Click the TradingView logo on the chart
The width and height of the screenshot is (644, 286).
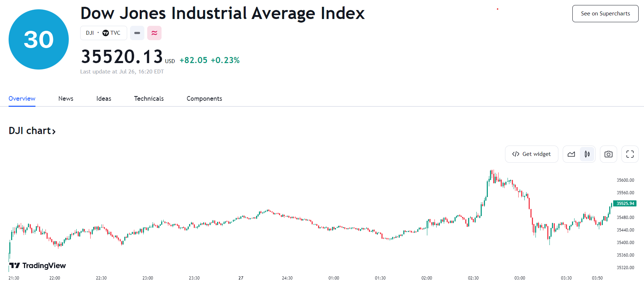(x=38, y=266)
